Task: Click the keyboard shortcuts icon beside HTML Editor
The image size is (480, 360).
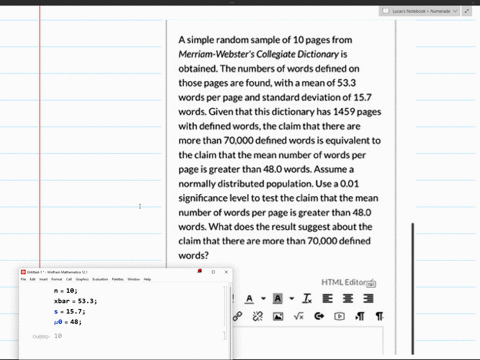Action: tap(371, 283)
